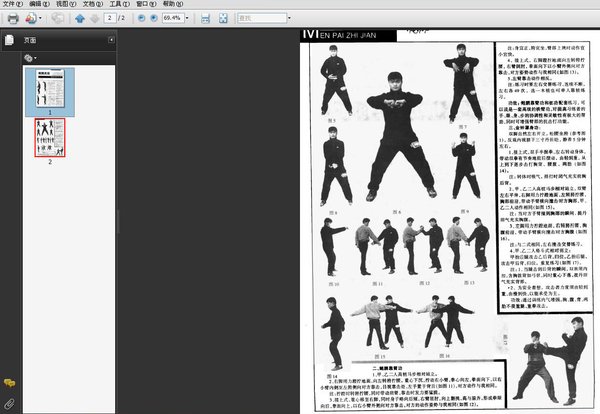
Task: Open the Comments panel icon
Action: tap(9, 383)
